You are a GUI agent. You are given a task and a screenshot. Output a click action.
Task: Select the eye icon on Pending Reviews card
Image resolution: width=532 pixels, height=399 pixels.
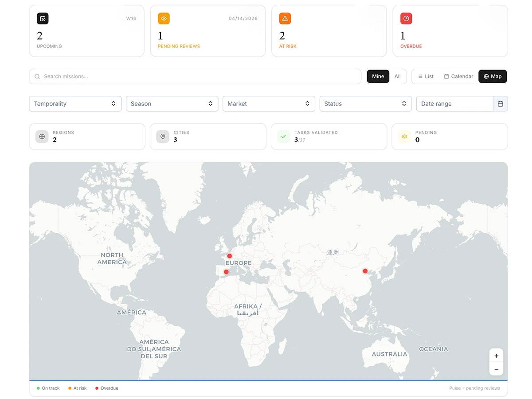(x=163, y=19)
